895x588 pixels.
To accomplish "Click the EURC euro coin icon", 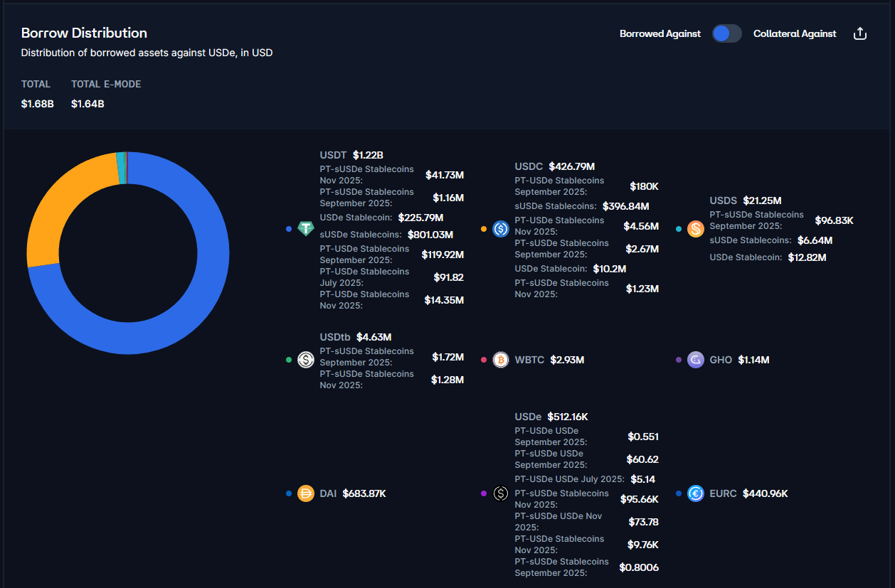I will 696,493.
